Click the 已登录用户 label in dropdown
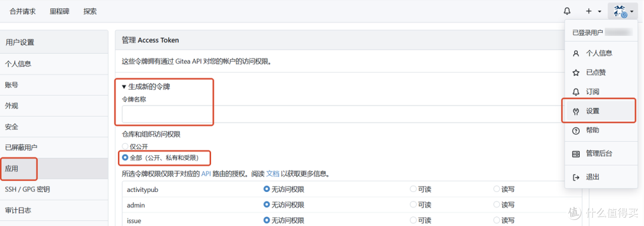 [x=587, y=32]
